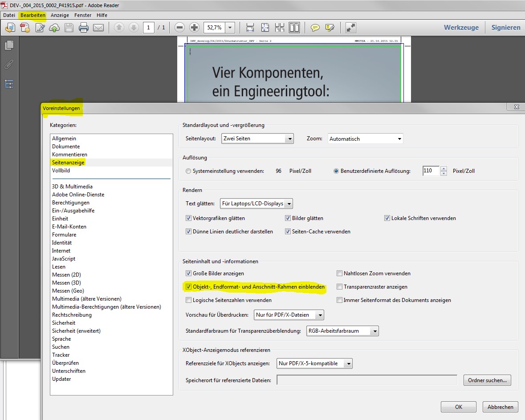Open Vorschau für Überdrucken dropdown
525x420 pixels.
[289, 315]
